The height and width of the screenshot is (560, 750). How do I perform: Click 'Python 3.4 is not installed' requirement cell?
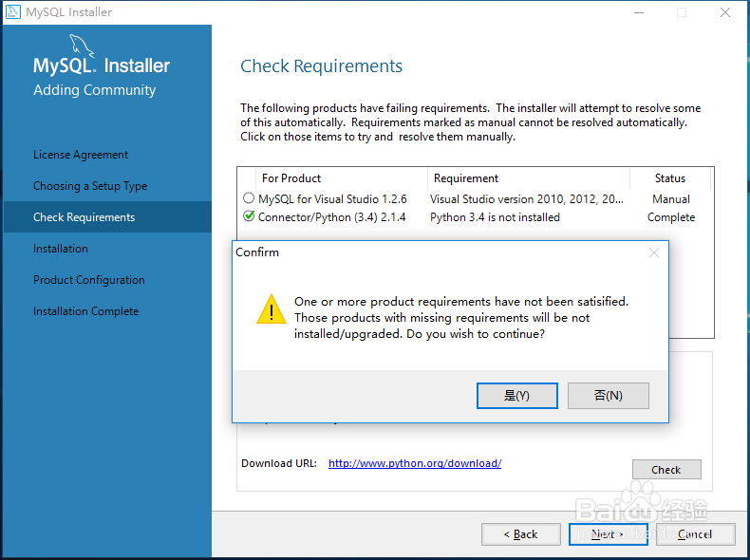[495, 217]
